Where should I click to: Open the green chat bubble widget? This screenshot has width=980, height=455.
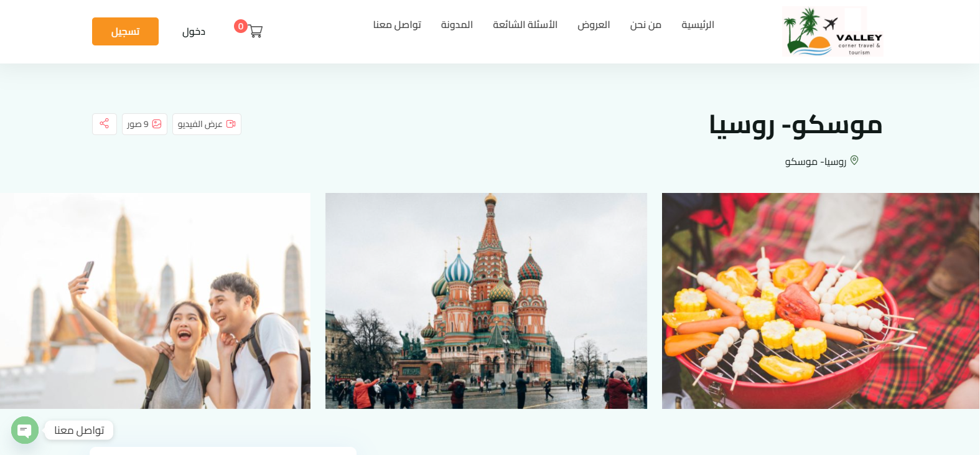point(25,430)
